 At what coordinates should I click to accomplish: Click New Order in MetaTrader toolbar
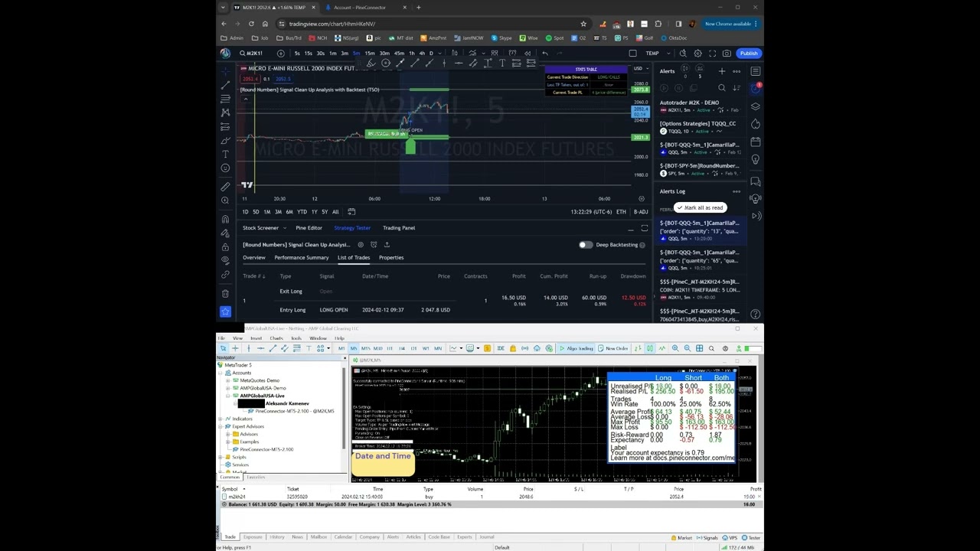612,349
